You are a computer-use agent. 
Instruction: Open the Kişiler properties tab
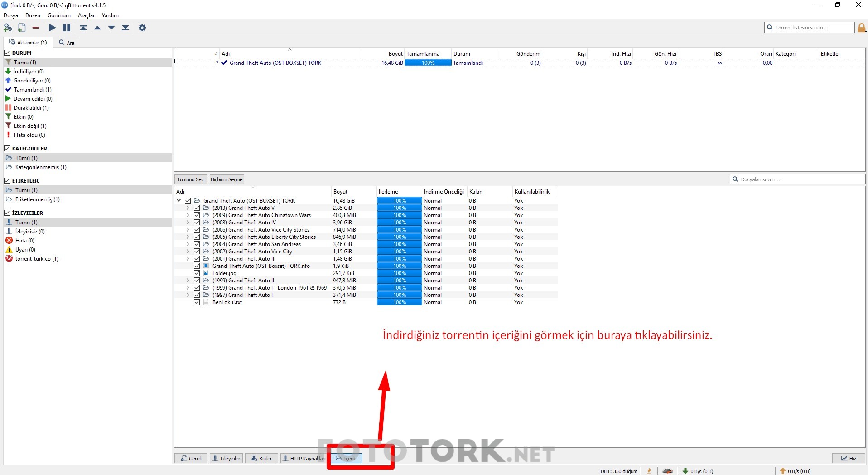261,459
